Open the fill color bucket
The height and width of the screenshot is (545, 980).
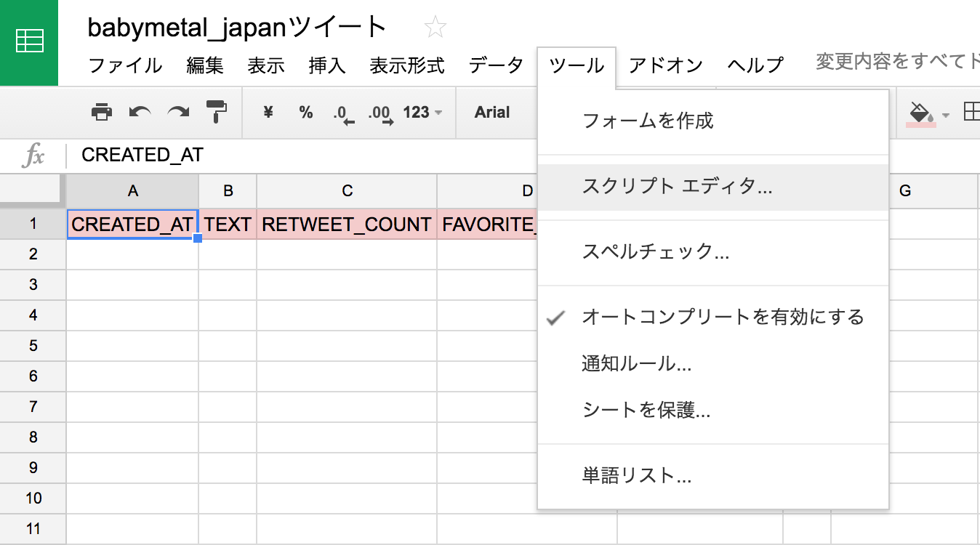click(921, 113)
